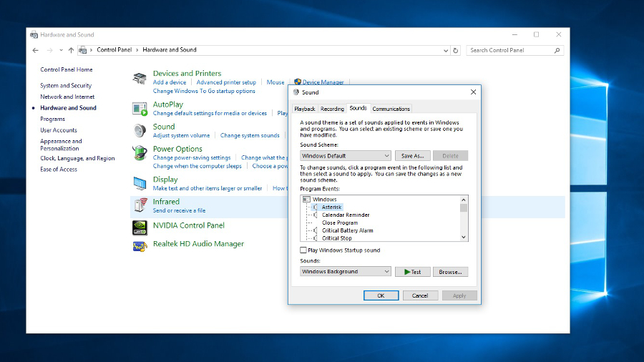The image size is (644, 362).
Task: Open Devices and Printers heading link
Action: [x=187, y=73]
